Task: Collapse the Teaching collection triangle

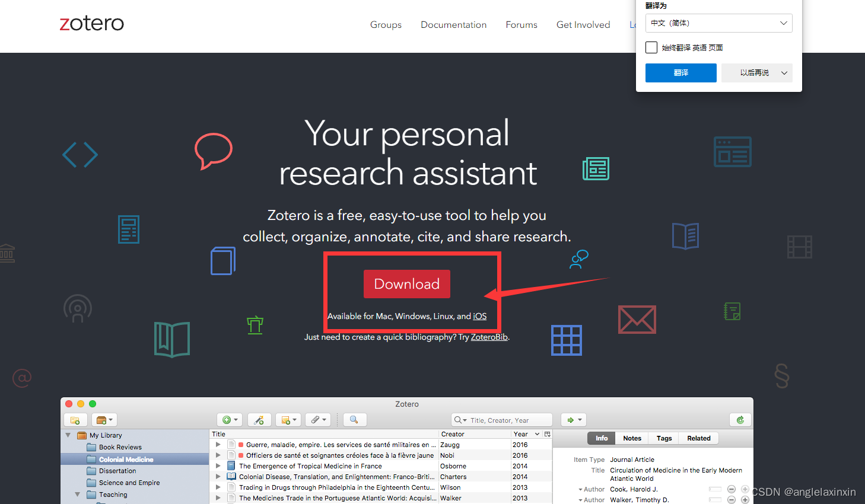Action: click(77, 494)
